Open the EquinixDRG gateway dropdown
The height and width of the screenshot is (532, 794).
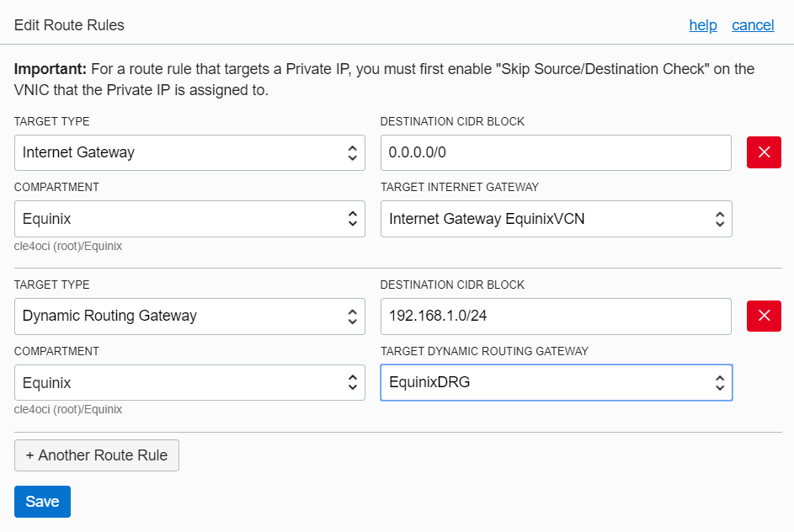pos(556,383)
